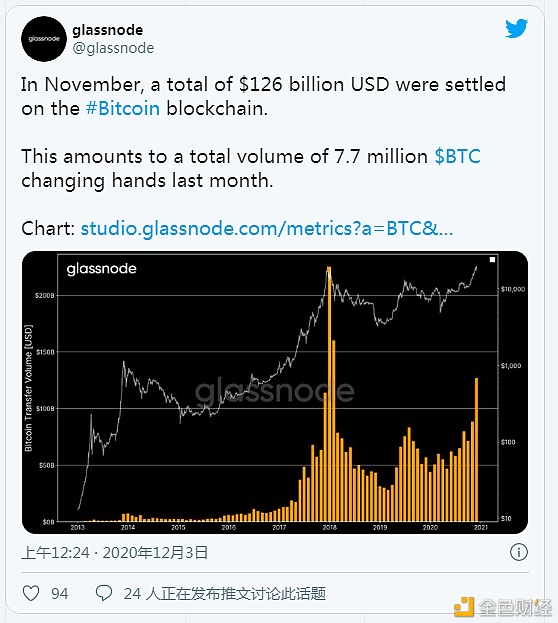Click the glassnode label inside chart
The width and height of the screenshot is (558, 623).
click(101, 269)
